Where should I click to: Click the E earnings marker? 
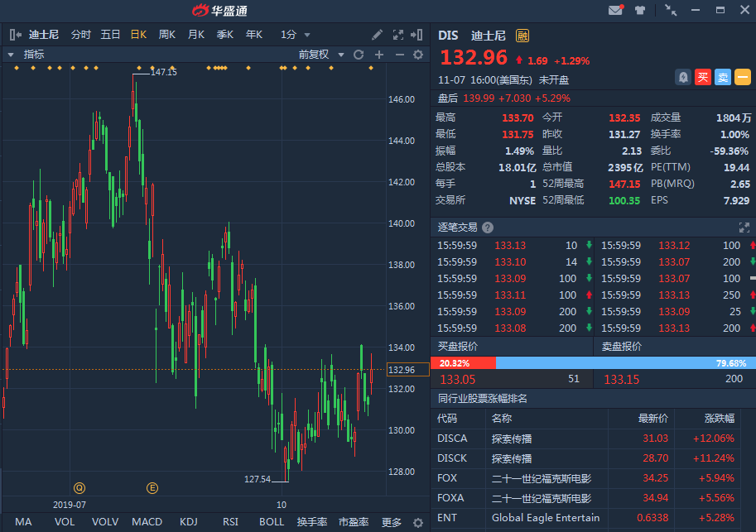[152, 488]
